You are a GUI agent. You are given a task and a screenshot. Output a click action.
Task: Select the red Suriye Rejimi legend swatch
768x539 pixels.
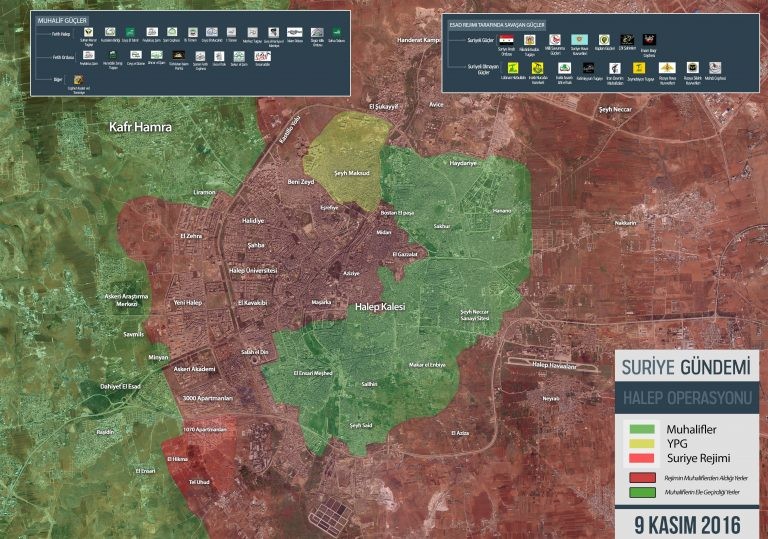642,458
